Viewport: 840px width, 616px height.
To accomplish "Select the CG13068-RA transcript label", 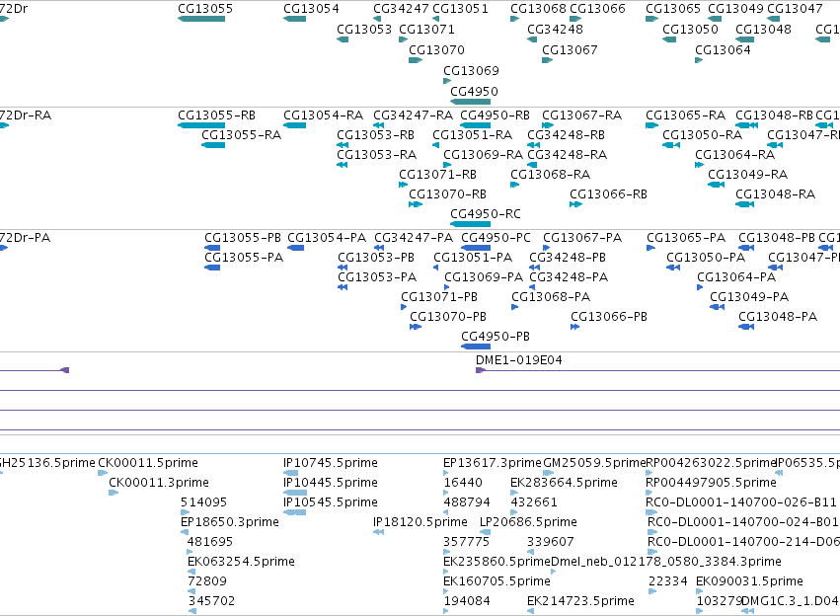I will [551, 175].
